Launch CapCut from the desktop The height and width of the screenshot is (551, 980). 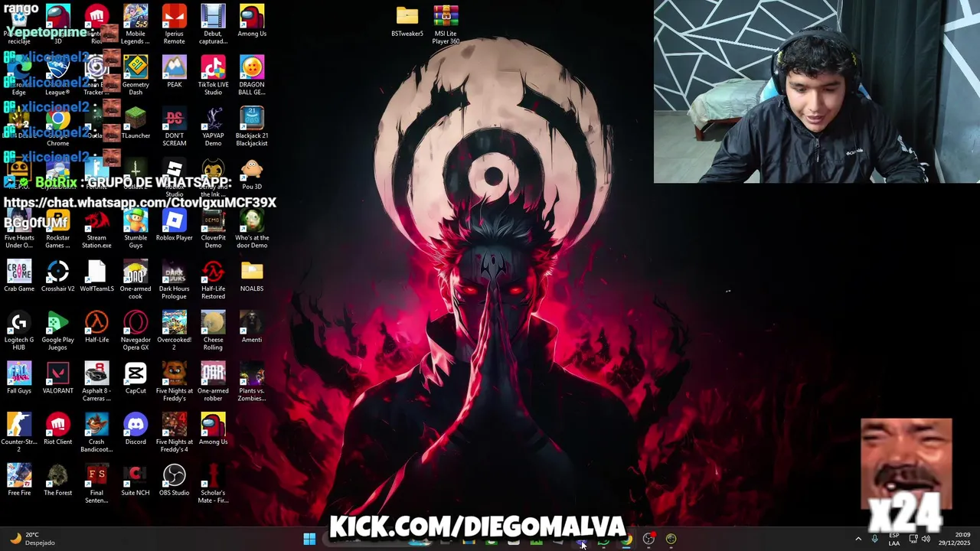[136, 378]
